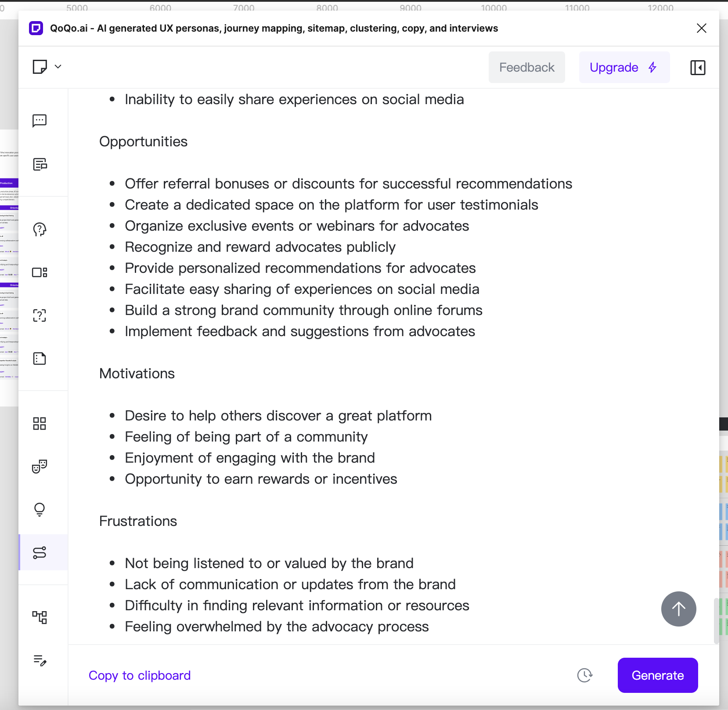728x710 pixels.
Task: Open the generation history clock icon
Action: point(584,675)
